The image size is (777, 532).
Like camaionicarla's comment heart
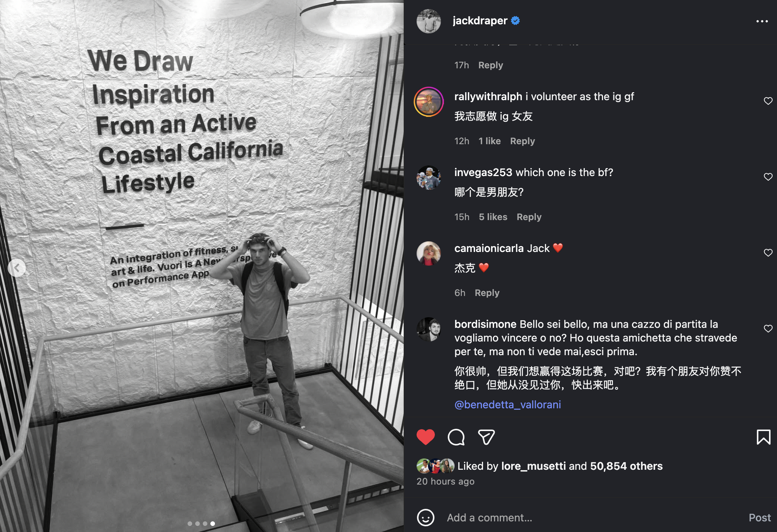pos(768,253)
